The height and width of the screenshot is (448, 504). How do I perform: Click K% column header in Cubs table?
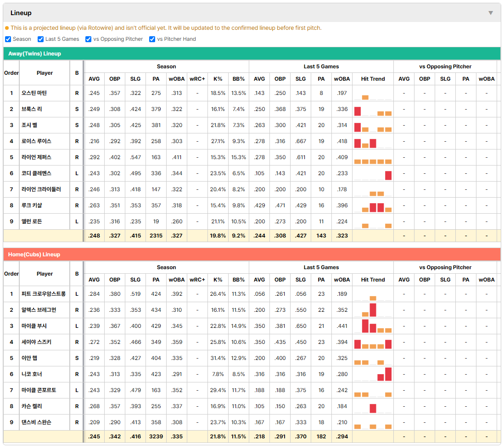tap(218, 280)
